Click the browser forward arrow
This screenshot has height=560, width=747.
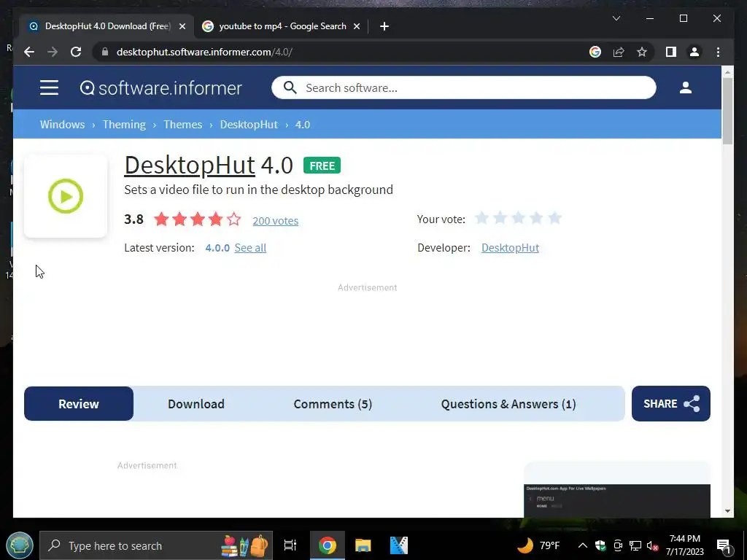point(53,52)
